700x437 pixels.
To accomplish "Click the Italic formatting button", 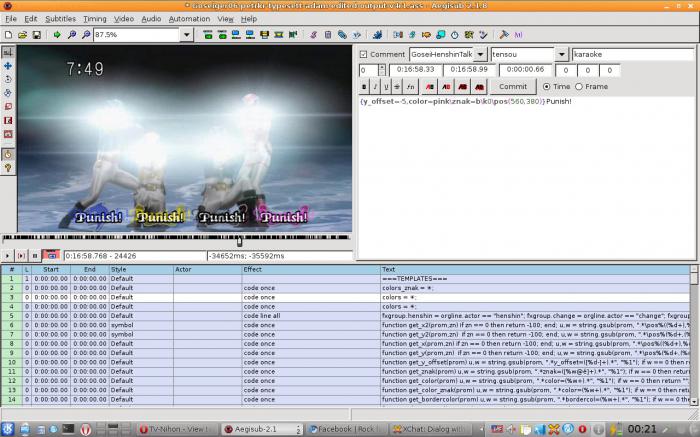I will click(x=375, y=87).
